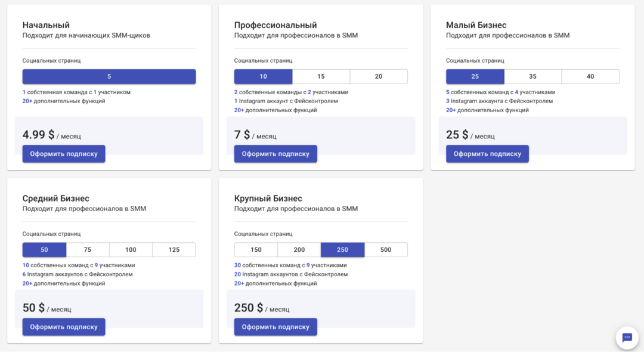Pick 125 pages in Средний Бизнес plan
The height and width of the screenshot is (352, 644).
click(174, 249)
